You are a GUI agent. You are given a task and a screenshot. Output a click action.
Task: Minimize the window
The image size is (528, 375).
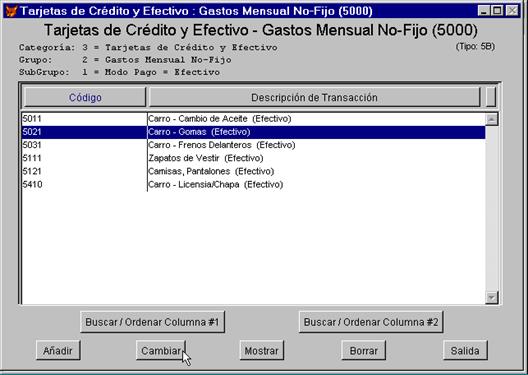pyautogui.click(x=484, y=11)
